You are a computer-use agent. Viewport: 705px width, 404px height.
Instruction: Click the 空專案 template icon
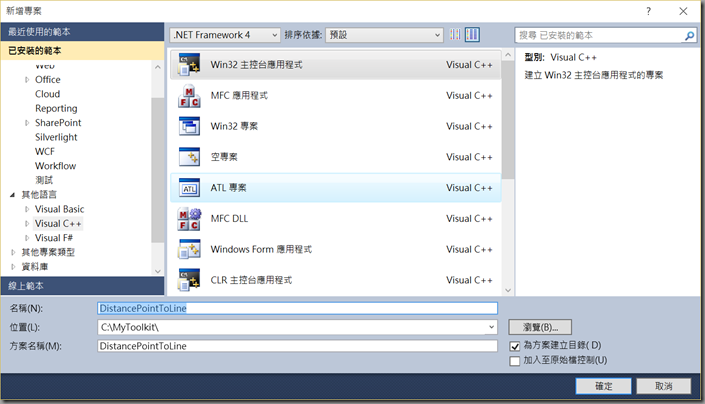click(x=189, y=157)
